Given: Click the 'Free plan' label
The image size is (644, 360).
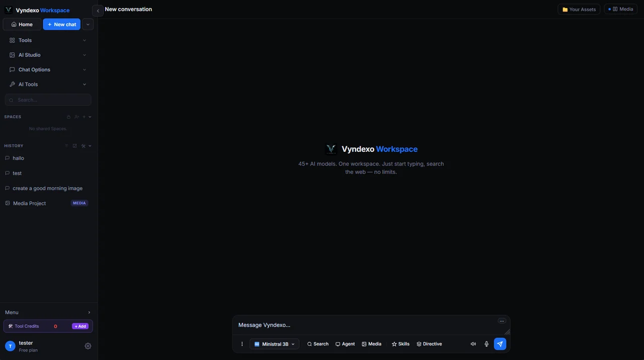Looking at the screenshot, I should (28, 350).
